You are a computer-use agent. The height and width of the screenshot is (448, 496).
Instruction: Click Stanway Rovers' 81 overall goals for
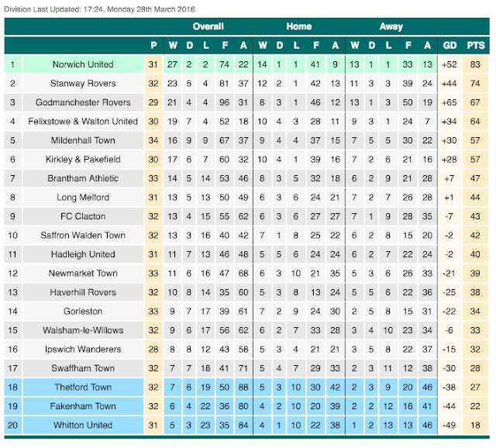tap(224, 84)
